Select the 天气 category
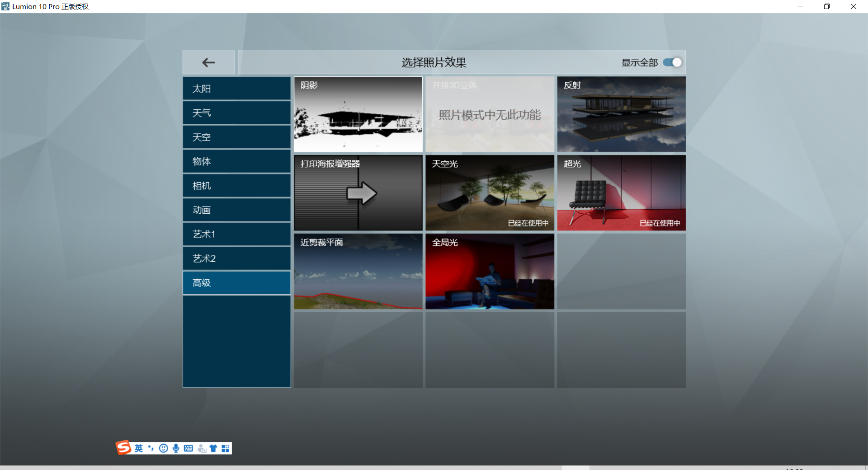 click(x=236, y=113)
